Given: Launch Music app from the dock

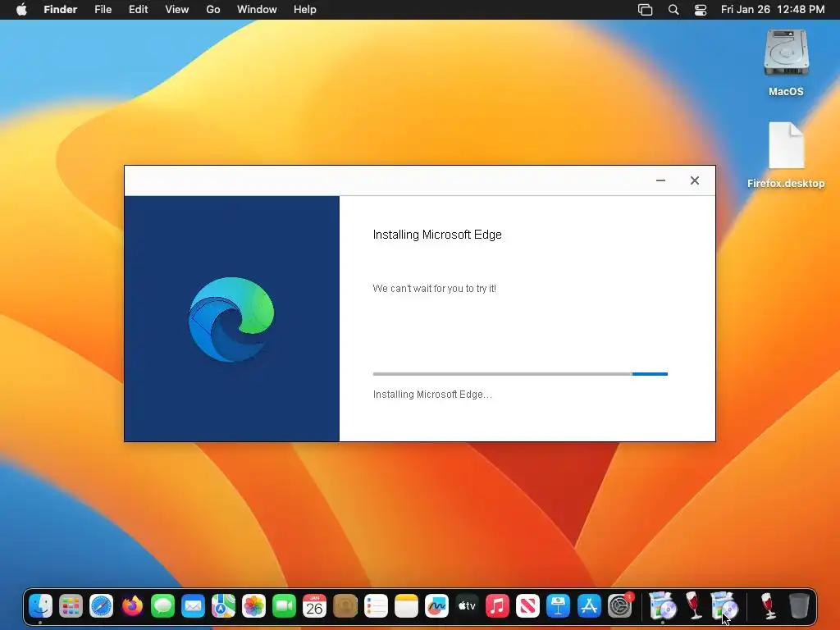Looking at the screenshot, I should tap(497, 606).
